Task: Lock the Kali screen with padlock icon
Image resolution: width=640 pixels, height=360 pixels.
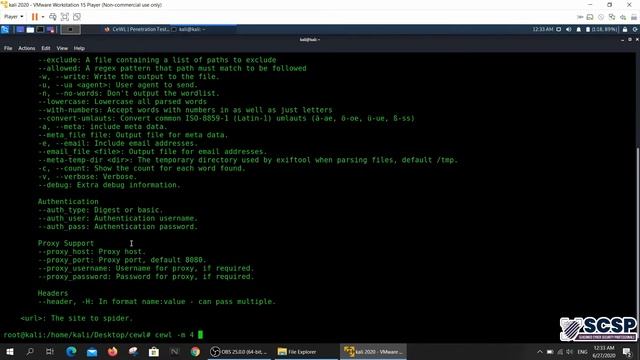Action: pyautogui.click(x=625, y=29)
